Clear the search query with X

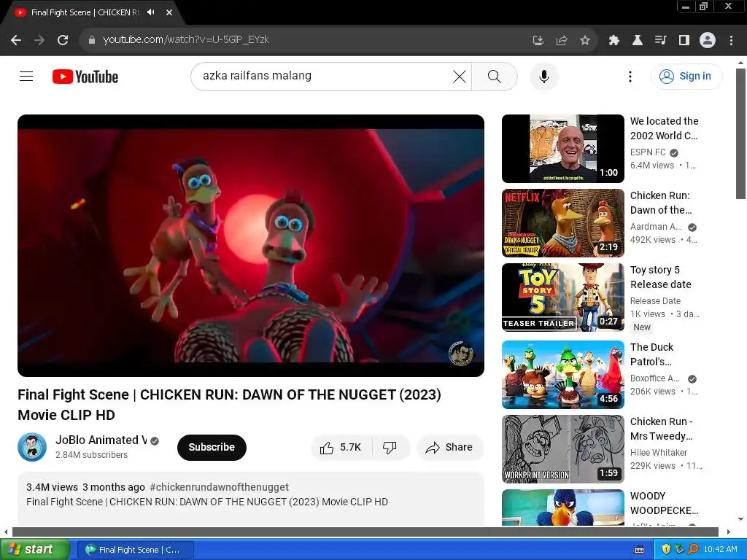point(460,76)
